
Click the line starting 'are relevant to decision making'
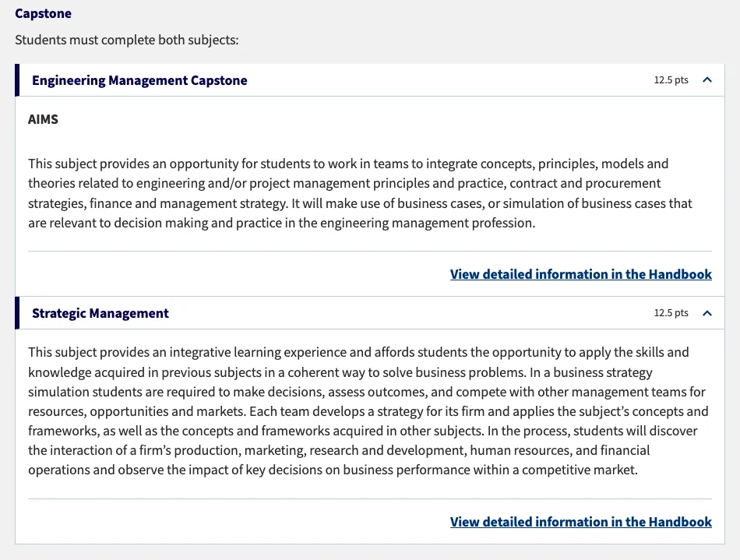pos(281,223)
